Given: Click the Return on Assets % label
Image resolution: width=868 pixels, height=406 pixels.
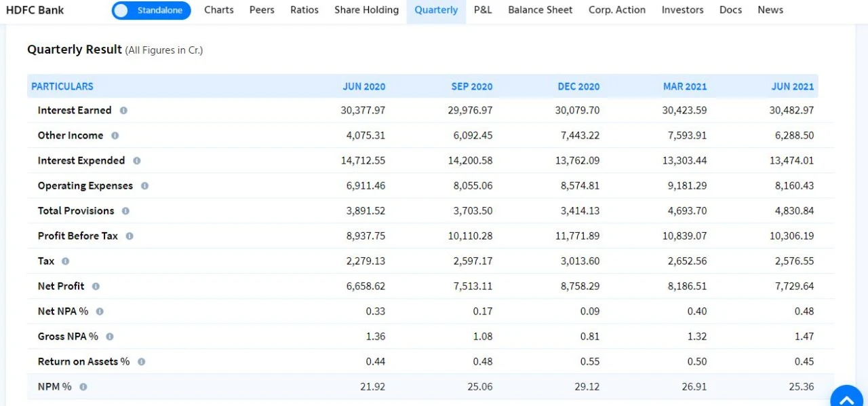Looking at the screenshot, I should (83, 362).
